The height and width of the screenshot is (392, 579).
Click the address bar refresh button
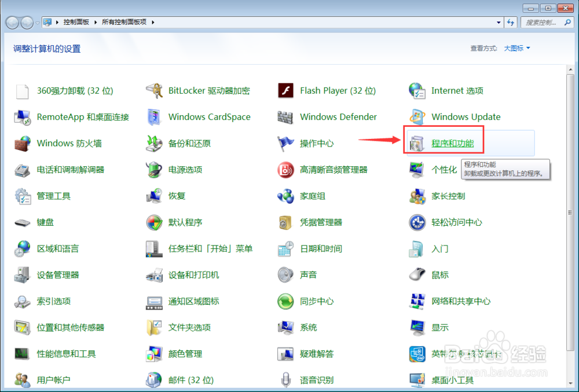click(511, 23)
